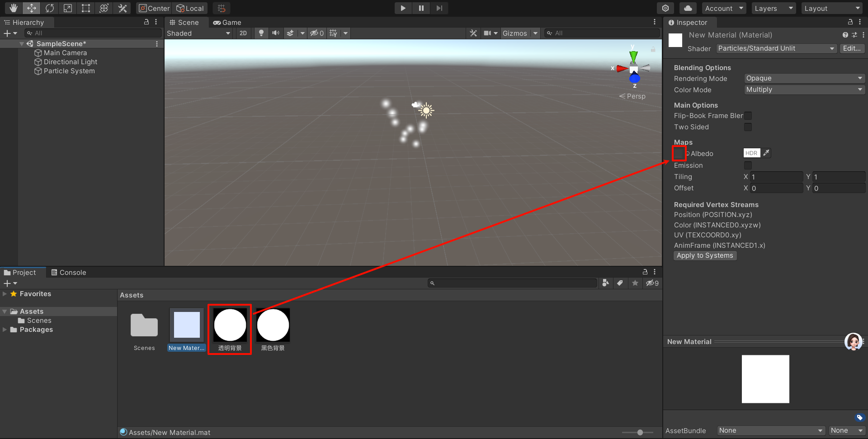The image size is (868, 439).
Task: Toggle scene audio speaker icon
Action: (x=275, y=33)
